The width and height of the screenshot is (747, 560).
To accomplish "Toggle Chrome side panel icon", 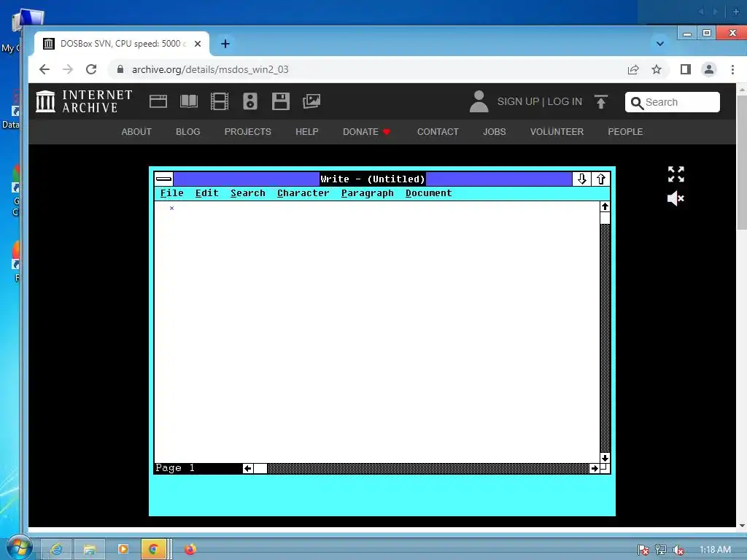I will [685, 69].
